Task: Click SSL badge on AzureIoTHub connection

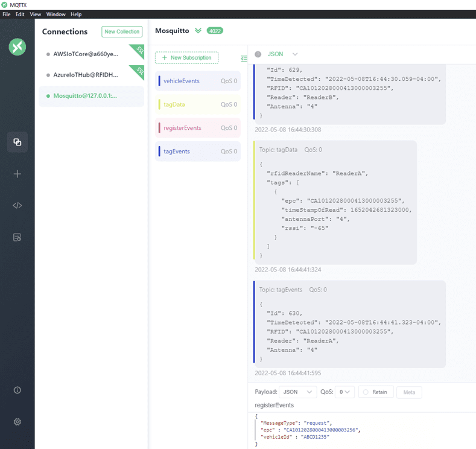Action: [138, 71]
